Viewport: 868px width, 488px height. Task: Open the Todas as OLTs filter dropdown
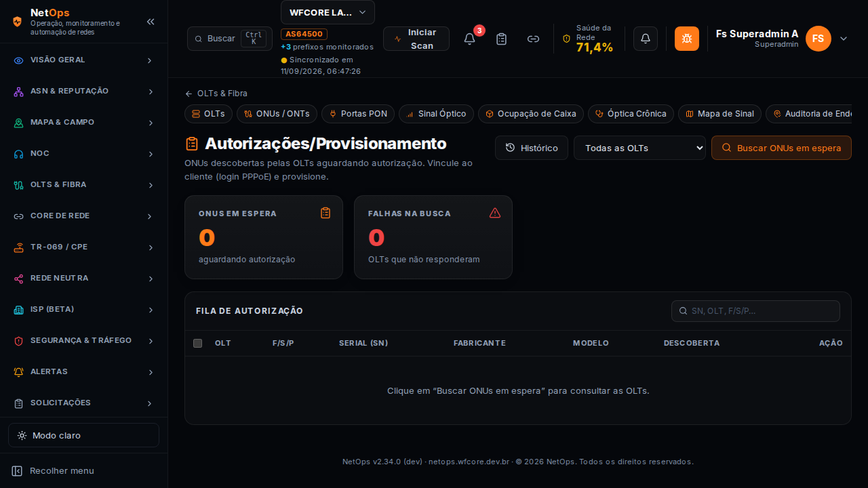tap(639, 148)
